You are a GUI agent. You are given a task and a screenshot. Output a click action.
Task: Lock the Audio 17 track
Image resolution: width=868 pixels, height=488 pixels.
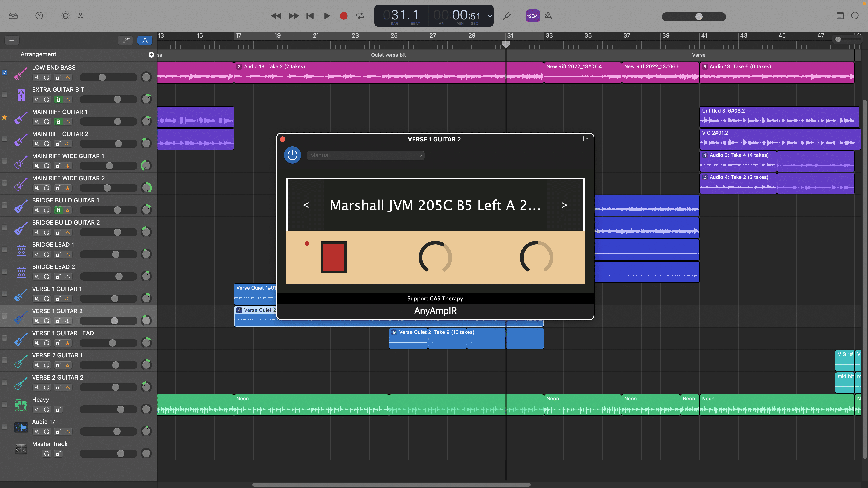[58, 432]
